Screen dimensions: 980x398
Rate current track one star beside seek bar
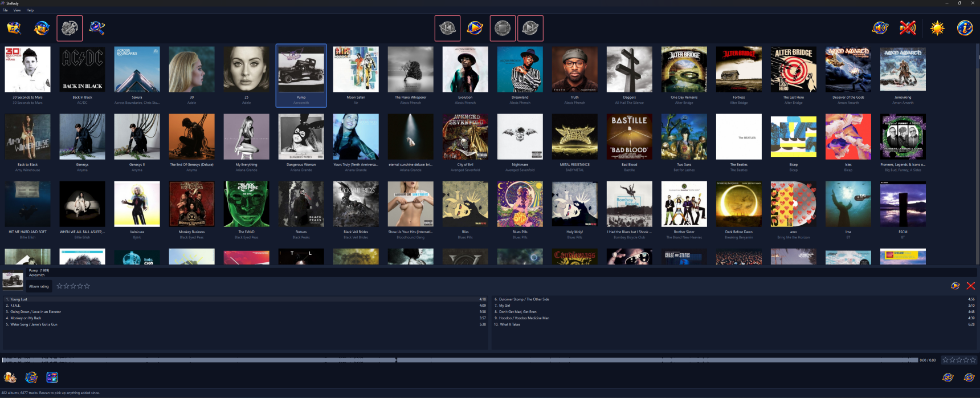pyautogui.click(x=945, y=360)
